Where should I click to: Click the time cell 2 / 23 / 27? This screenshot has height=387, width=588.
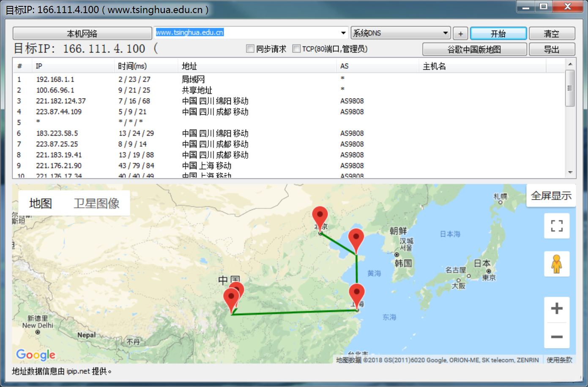(134, 79)
